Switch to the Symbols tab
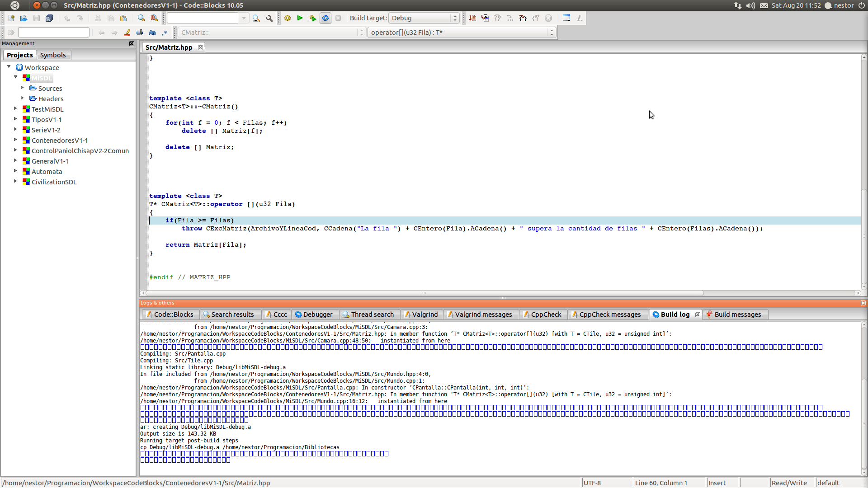 pos(53,55)
